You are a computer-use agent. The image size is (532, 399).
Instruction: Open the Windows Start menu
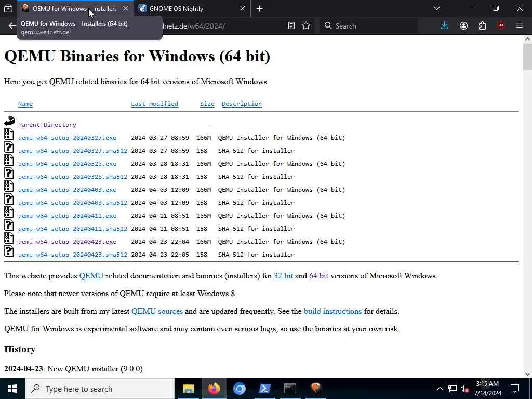(12, 389)
